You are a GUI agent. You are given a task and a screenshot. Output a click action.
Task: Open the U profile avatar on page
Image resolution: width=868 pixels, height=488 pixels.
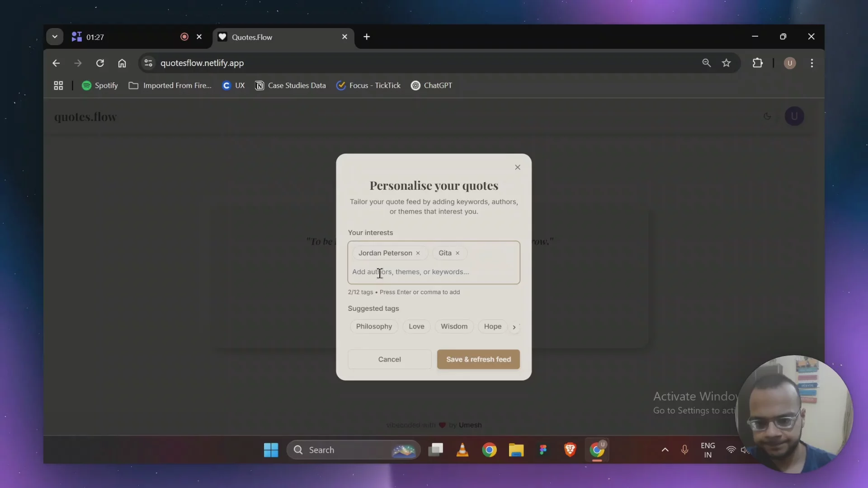point(794,116)
